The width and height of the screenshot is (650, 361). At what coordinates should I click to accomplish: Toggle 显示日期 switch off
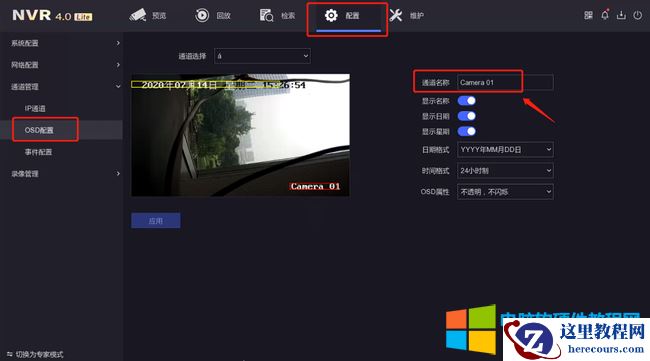pyautogui.click(x=467, y=116)
